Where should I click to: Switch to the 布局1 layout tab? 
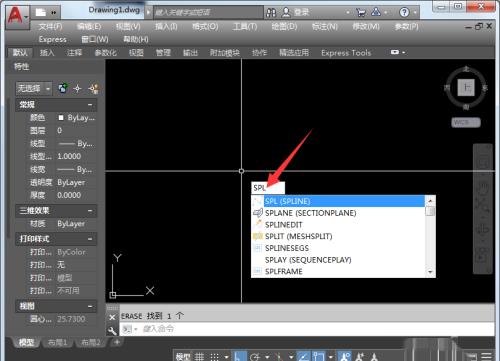[x=58, y=342]
